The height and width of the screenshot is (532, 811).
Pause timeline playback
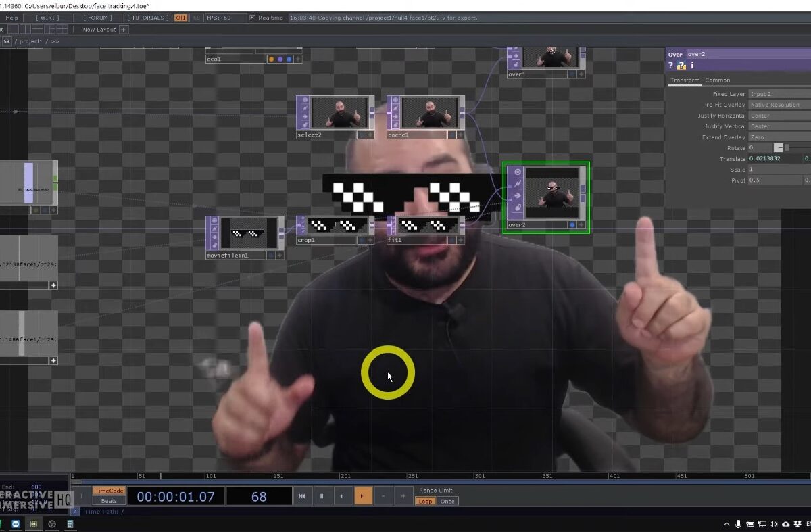click(322, 496)
